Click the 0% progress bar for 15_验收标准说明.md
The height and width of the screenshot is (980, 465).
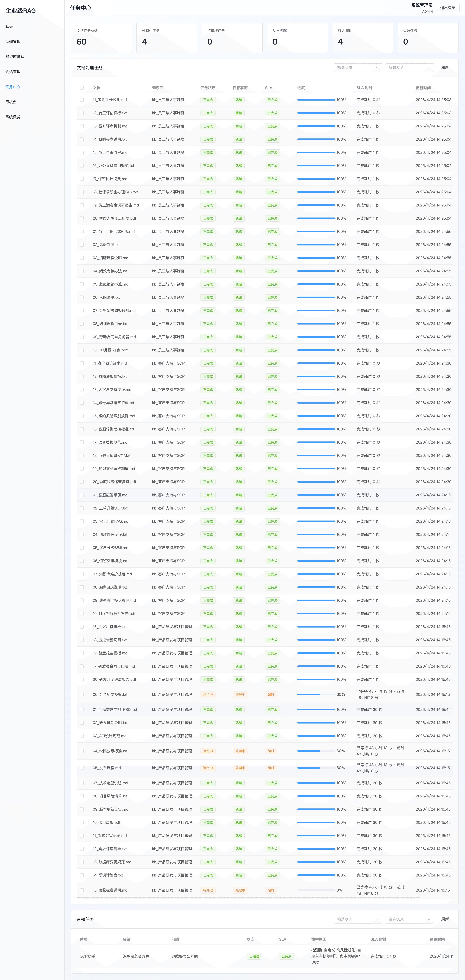tap(316, 890)
